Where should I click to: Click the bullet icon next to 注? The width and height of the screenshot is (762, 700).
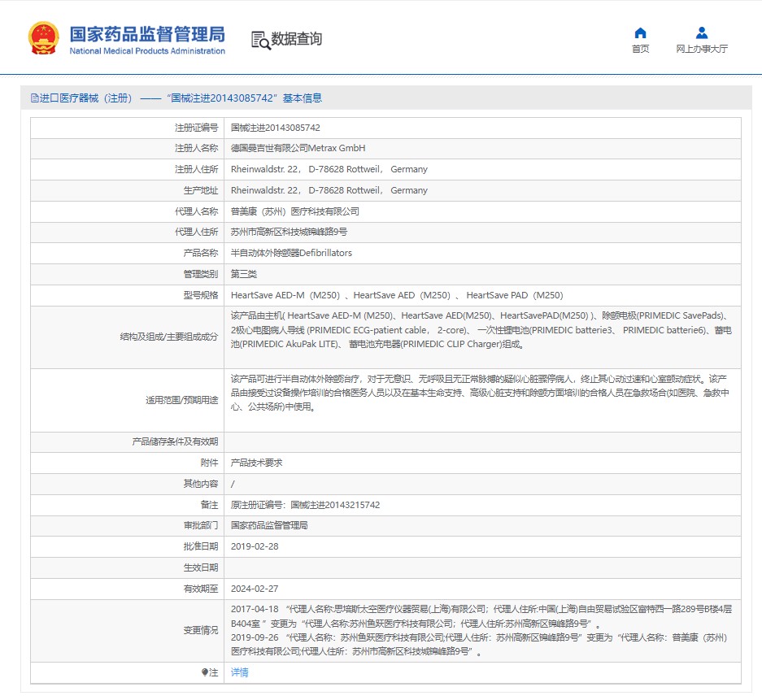[x=205, y=672]
